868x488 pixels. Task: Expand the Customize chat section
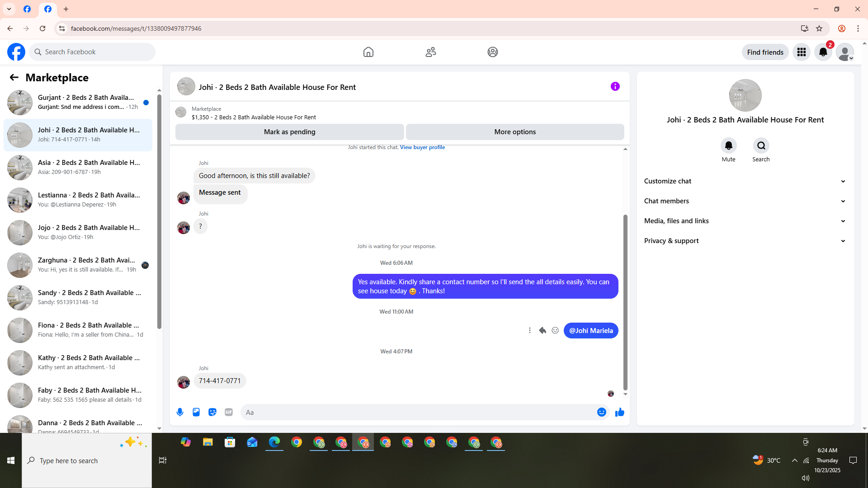pyautogui.click(x=745, y=181)
